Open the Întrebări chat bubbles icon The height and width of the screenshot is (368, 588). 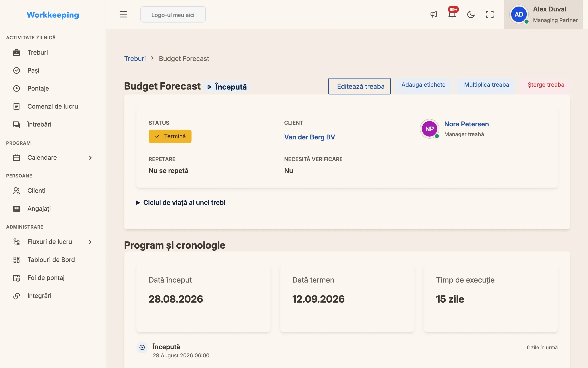click(17, 124)
